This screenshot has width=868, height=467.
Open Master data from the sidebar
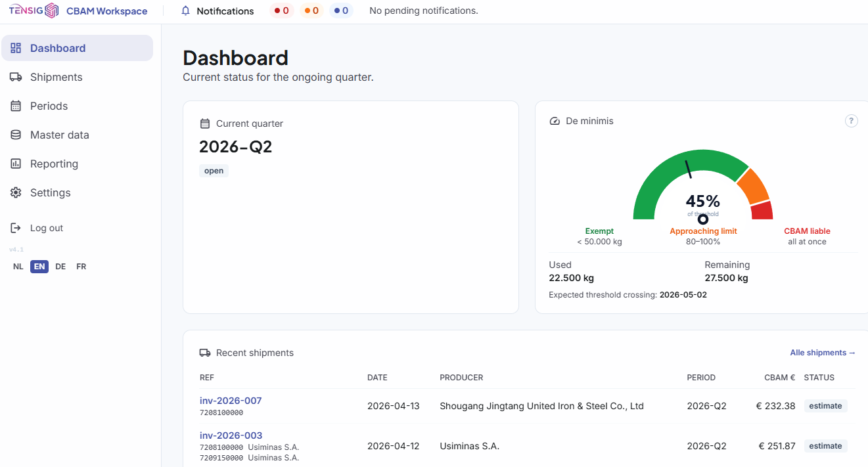click(x=15, y=135)
